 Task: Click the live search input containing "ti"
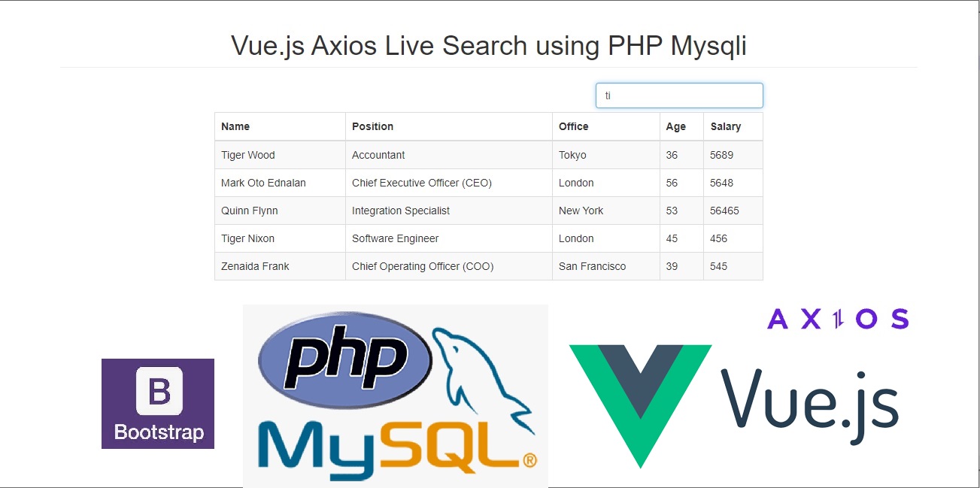[679, 95]
